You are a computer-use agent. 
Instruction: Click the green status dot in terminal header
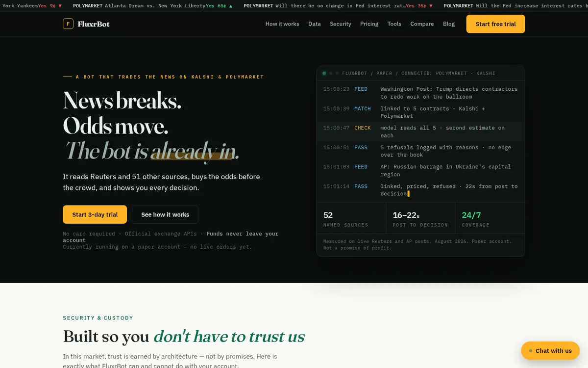(324, 73)
